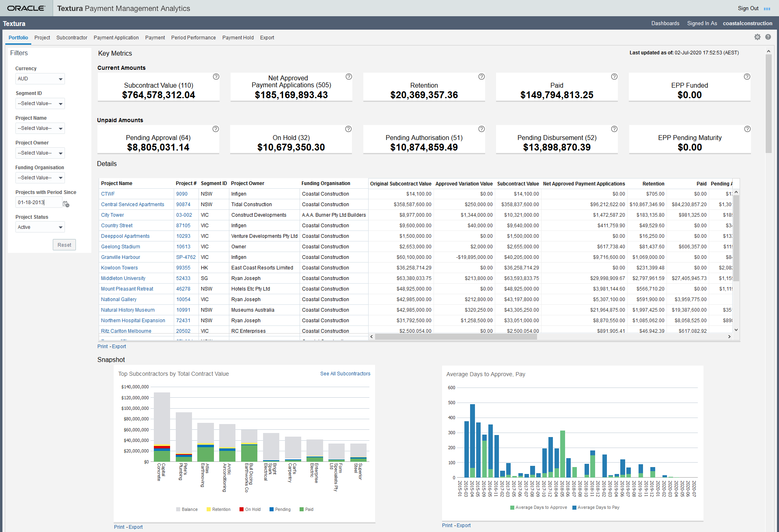Open help icon on EPP Funded card
This screenshot has width=779, height=532.
[747, 76]
